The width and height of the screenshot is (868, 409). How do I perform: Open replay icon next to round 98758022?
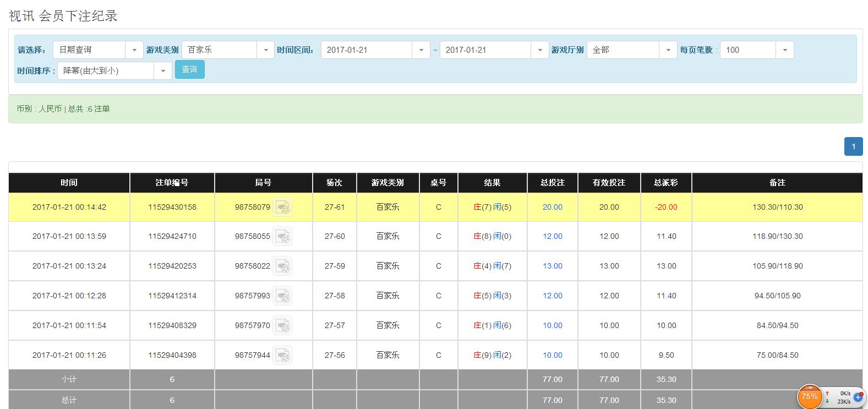pos(282,266)
